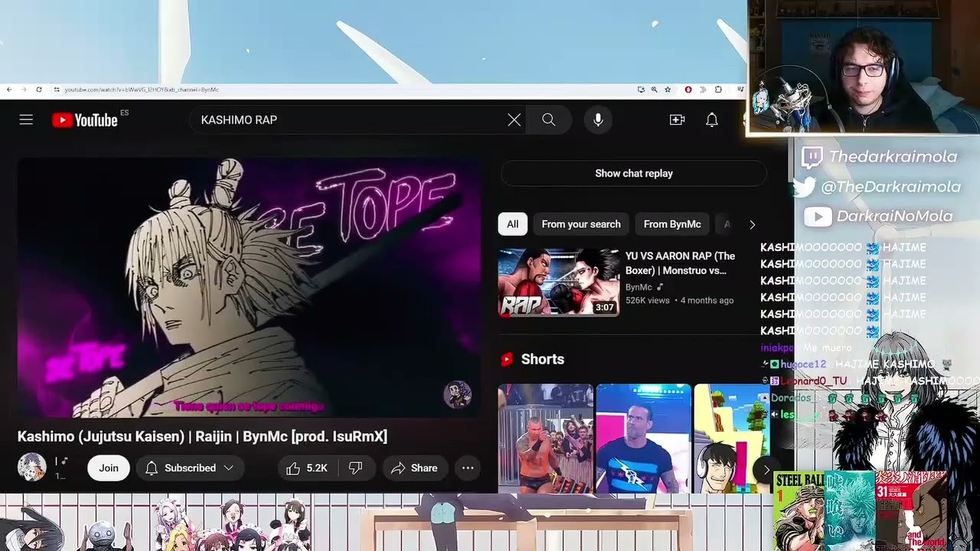
Task: Open the notifications bell
Action: (x=712, y=120)
